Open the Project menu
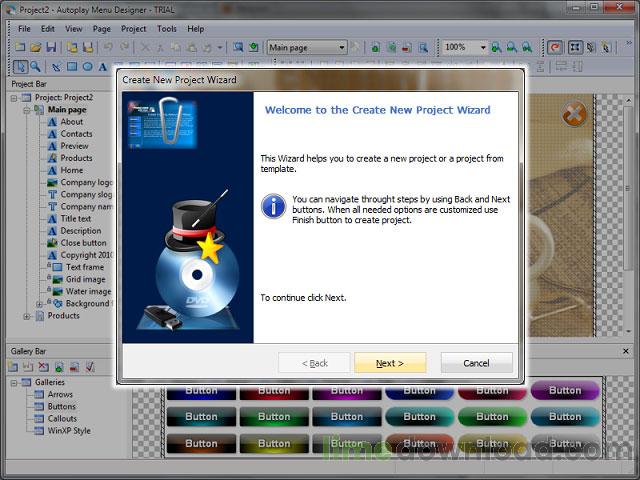 tap(133, 29)
